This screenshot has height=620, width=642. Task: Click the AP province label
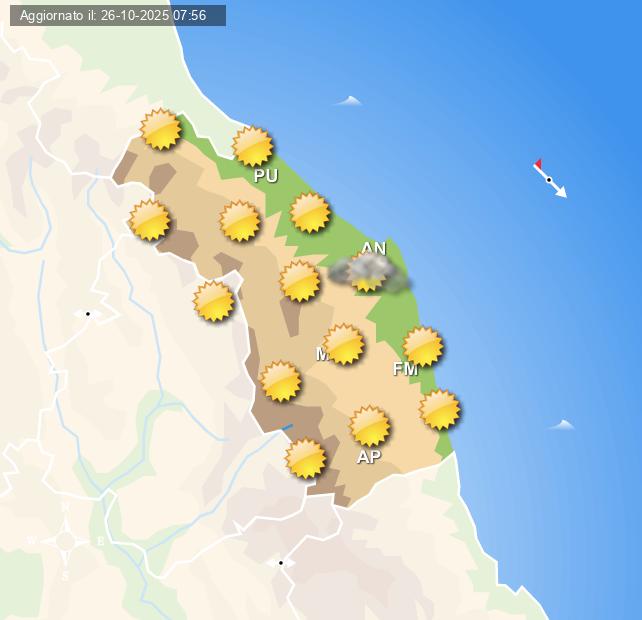coord(369,457)
